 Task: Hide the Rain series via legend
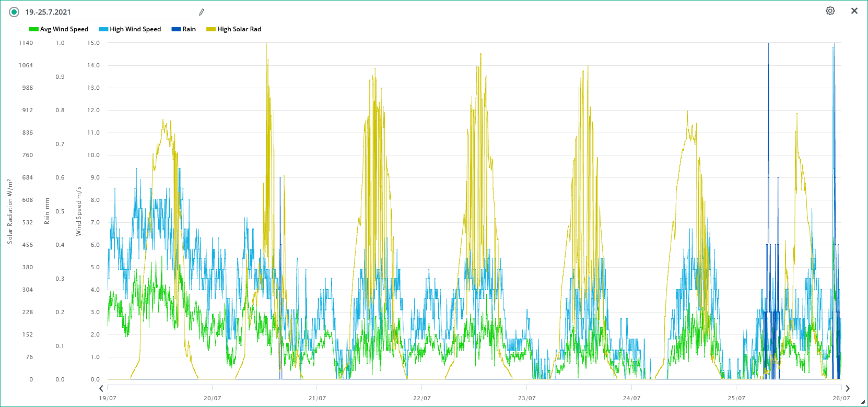(x=189, y=29)
